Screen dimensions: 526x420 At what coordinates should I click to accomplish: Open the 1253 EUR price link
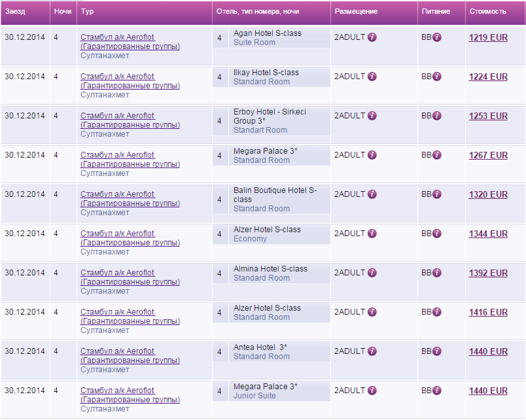[x=487, y=116]
